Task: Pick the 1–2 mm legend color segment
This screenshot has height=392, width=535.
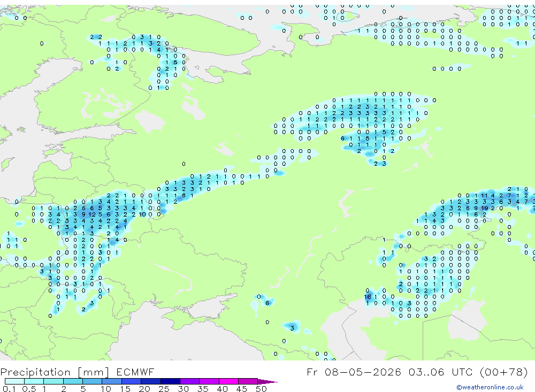Action: click(53, 381)
